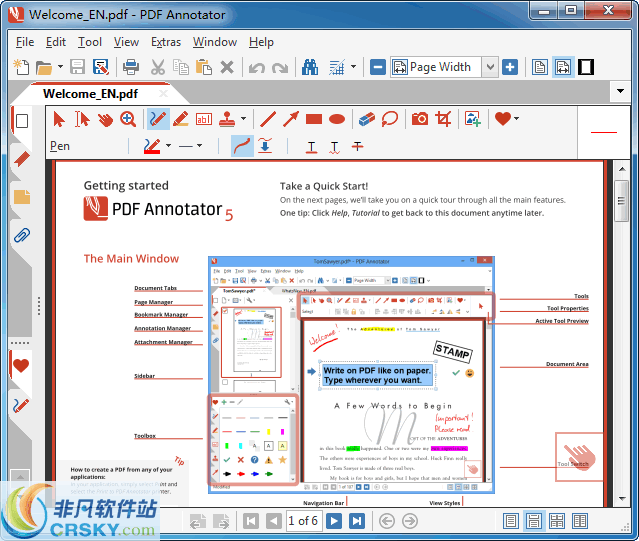Activate the Pan hand tool
This screenshot has height=541, width=639.
coord(105,120)
